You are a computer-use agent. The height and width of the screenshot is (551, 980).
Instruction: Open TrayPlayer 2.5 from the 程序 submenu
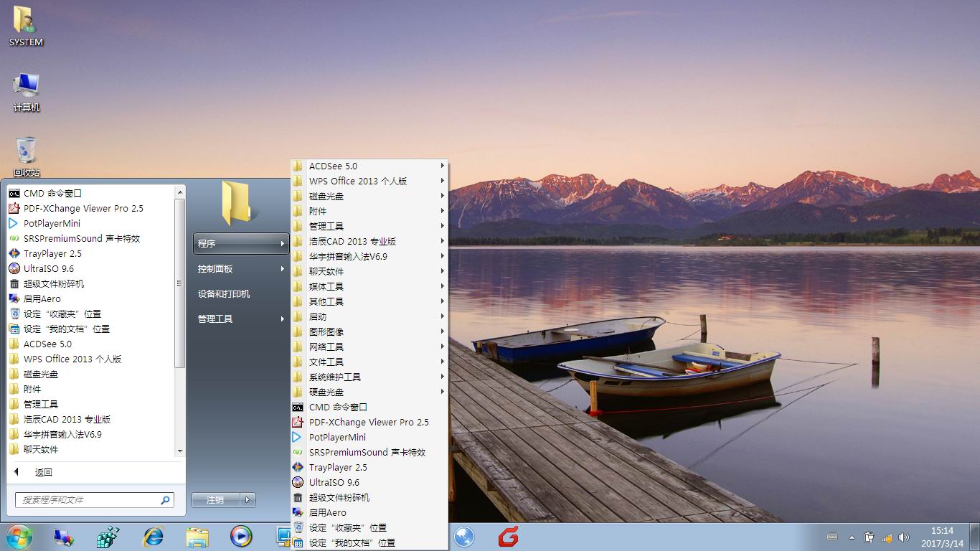369,467
